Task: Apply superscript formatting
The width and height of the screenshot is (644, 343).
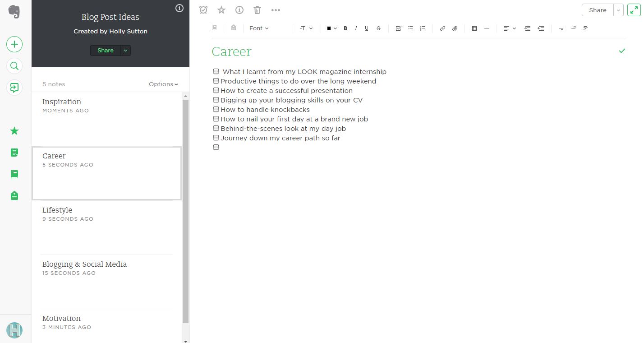Action: (574, 28)
